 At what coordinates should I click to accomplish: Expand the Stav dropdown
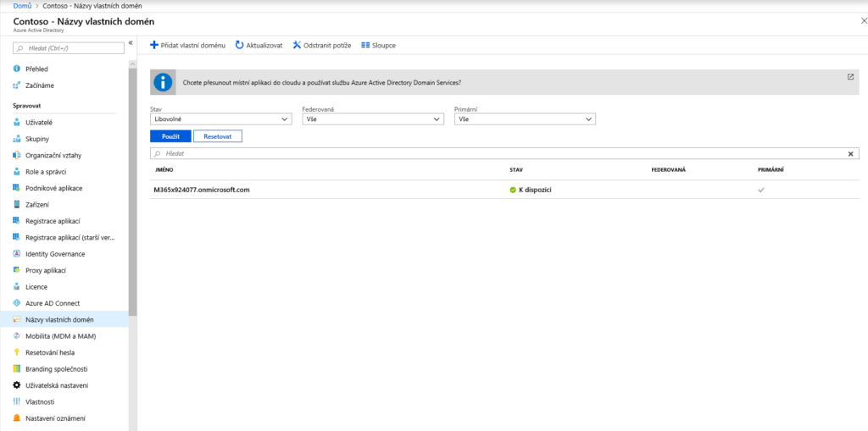click(x=220, y=119)
